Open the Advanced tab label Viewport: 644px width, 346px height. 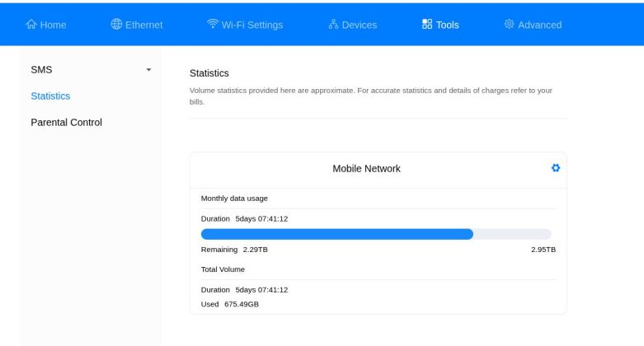coord(539,25)
